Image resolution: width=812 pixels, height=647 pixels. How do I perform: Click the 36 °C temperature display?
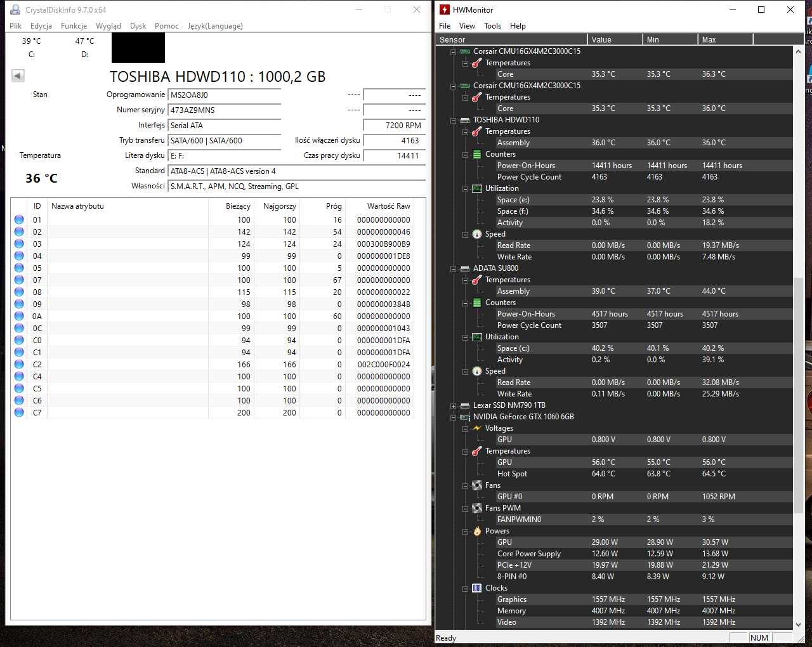coord(41,178)
